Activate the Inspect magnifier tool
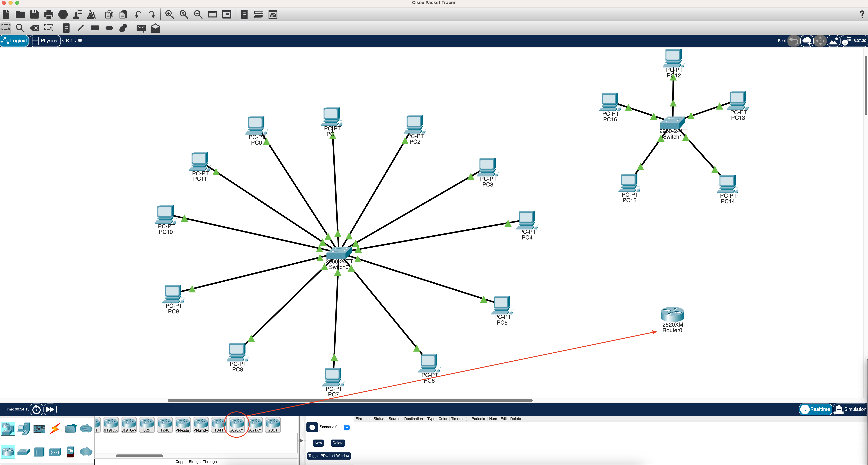The image size is (868, 465). tap(20, 28)
